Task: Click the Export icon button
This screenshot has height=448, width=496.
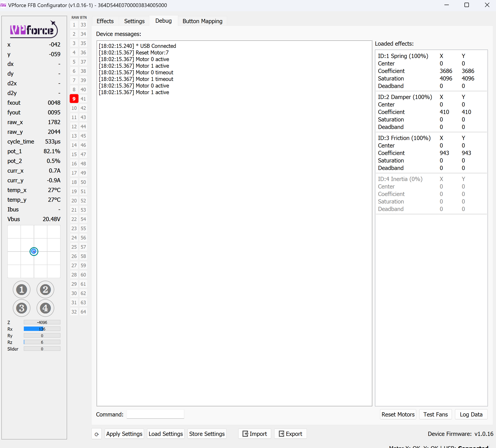Action: click(290, 434)
